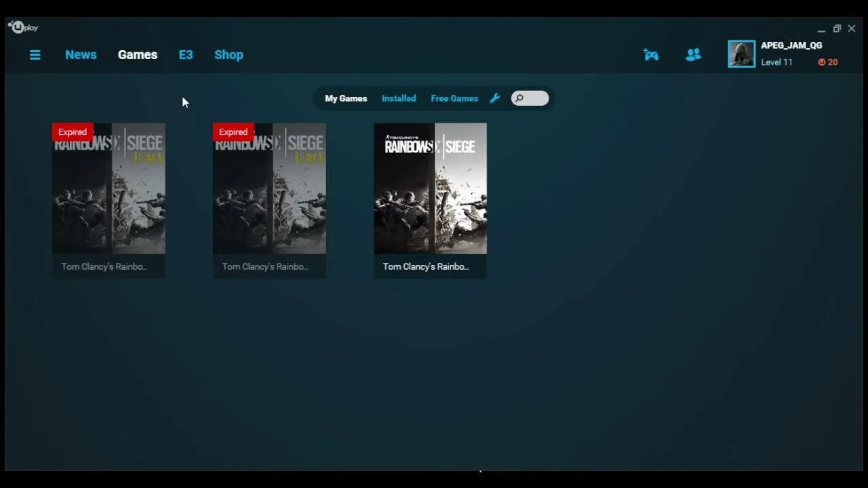Viewport: 868px width, 488px height.
Task: Click the APEG_JAM_QG username
Action: point(791,45)
